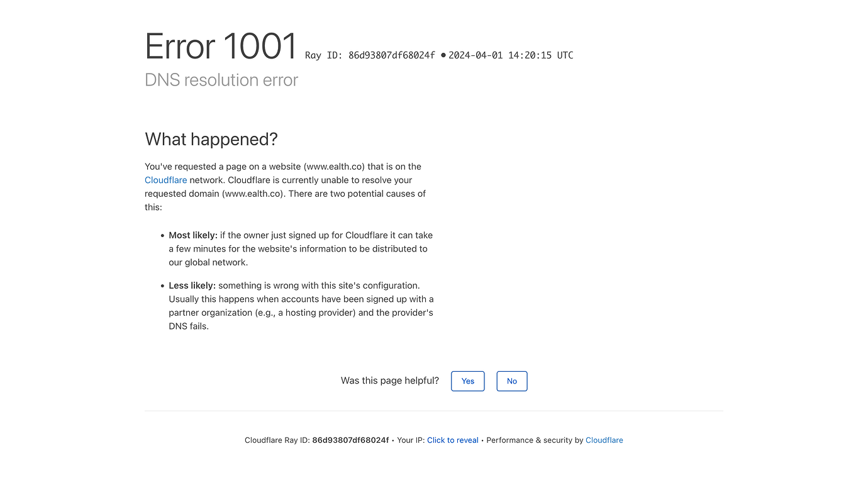Open Cloudflare link in the footer
Viewport: 868px width, 488px height.
point(604,440)
